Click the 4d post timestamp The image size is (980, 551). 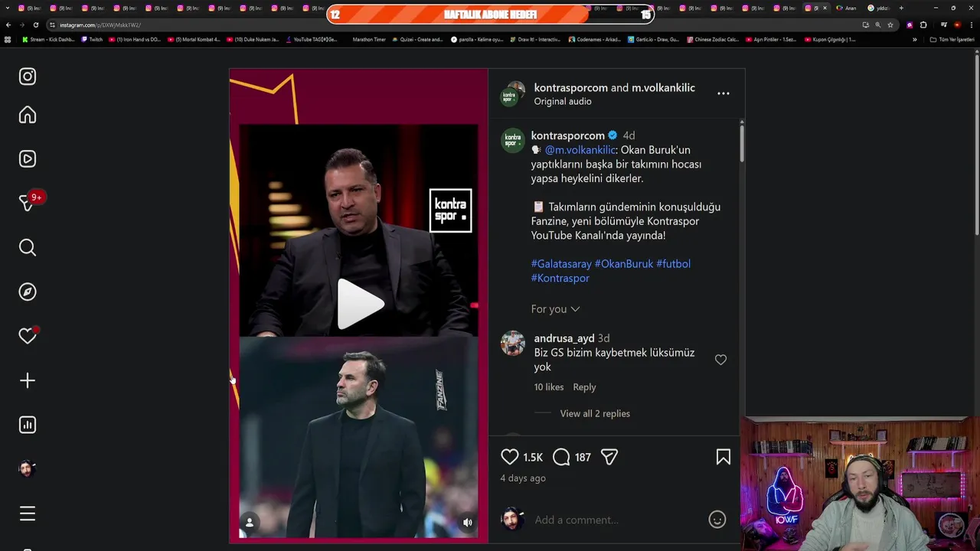click(x=629, y=135)
